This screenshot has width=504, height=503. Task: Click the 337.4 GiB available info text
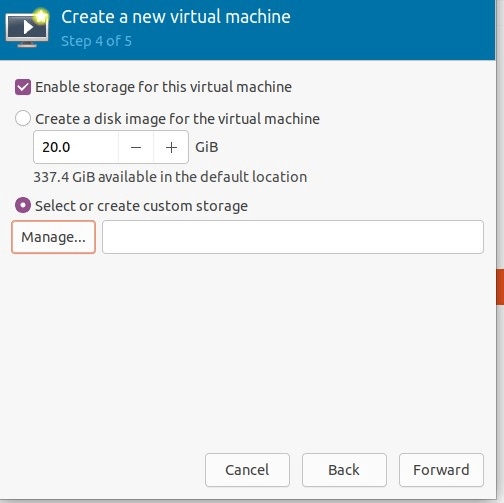(x=170, y=177)
